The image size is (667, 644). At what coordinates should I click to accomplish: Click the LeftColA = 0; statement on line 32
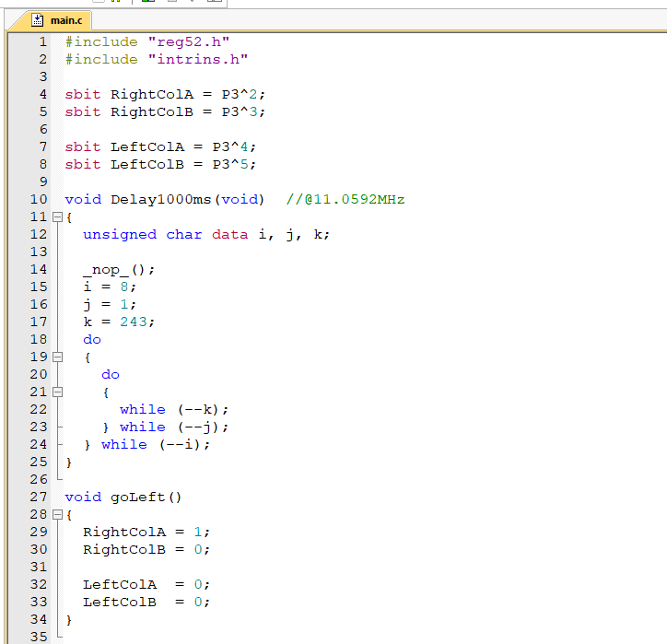point(146,584)
